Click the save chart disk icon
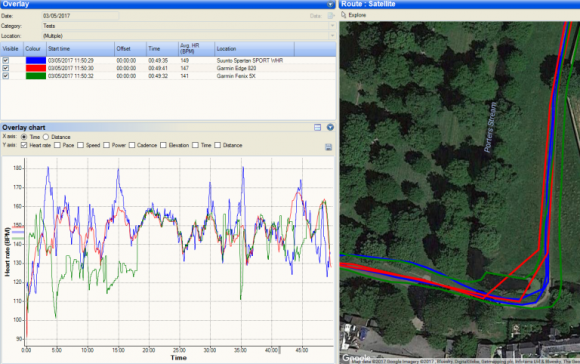This screenshot has width=580, height=364. [328, 147]
